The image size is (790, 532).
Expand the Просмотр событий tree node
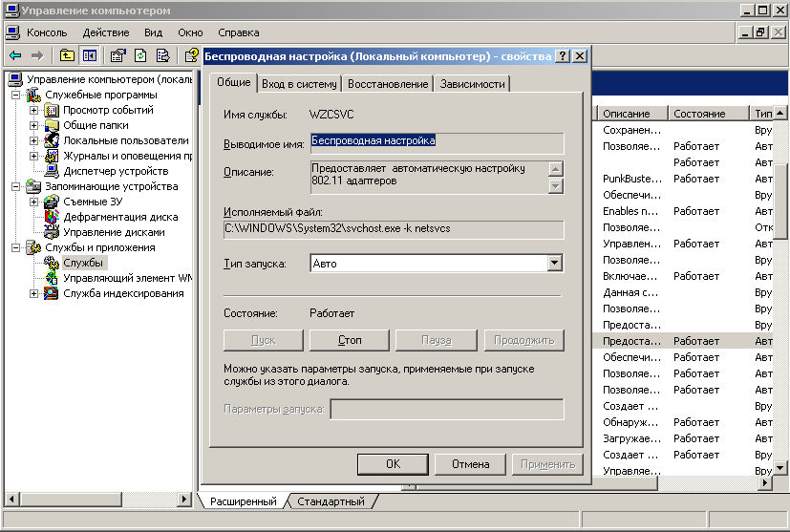point(34,110)
